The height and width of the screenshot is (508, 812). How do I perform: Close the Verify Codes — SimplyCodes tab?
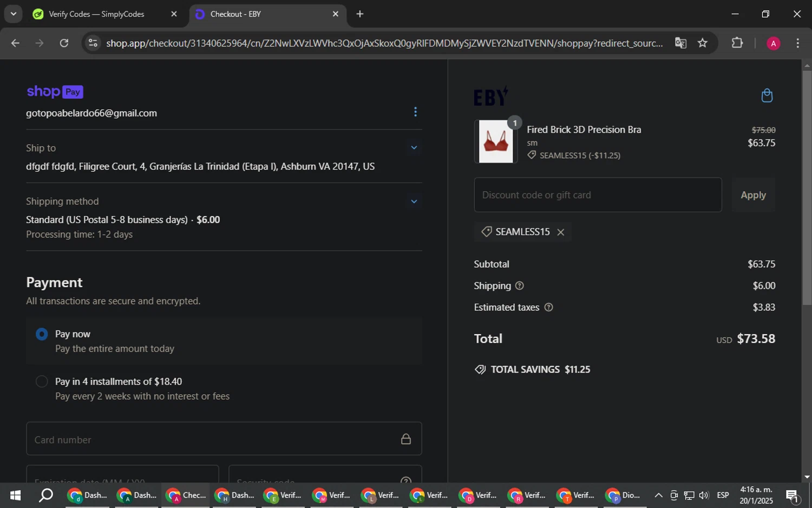pos(174,14)
